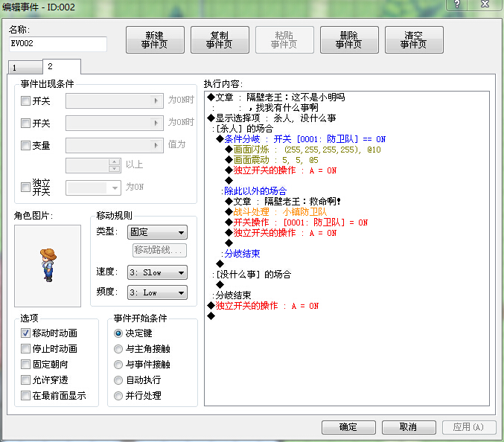This screenshot has height=442, width=504.
Task: Select the 并行处理 trigger radio button
Action: click(118, 396)
